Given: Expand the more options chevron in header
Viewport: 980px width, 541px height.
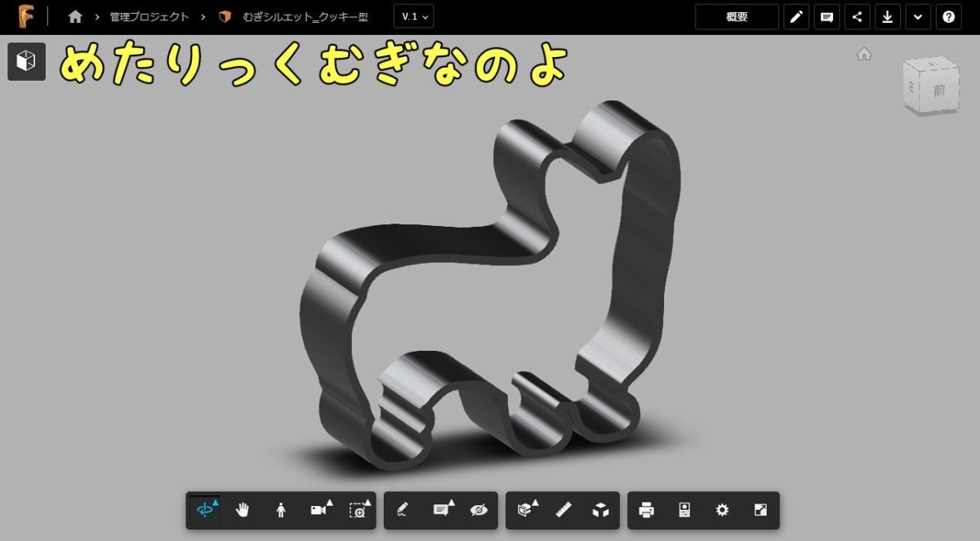Looking at the screenshot, I should click(917, 16).
